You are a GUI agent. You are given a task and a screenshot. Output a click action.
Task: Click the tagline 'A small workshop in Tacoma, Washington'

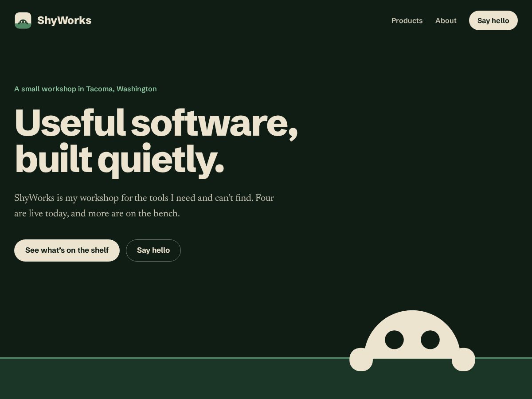[85, 89]
